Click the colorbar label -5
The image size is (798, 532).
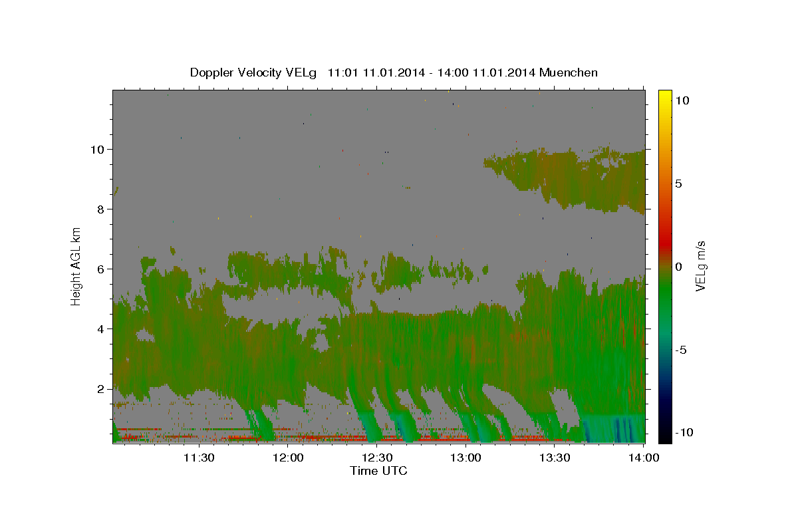(x=682, y=350)
